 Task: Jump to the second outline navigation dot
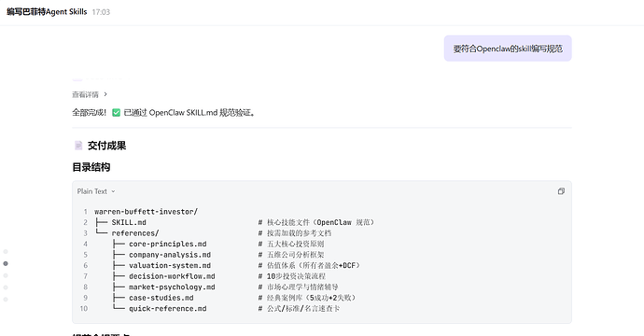pyautogui.click(x=6, y=263)
